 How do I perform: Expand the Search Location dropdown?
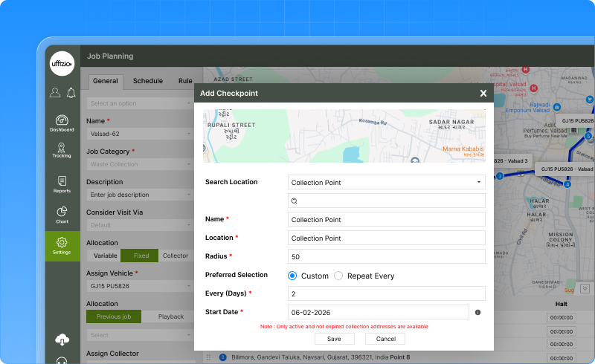coord(386,182)
